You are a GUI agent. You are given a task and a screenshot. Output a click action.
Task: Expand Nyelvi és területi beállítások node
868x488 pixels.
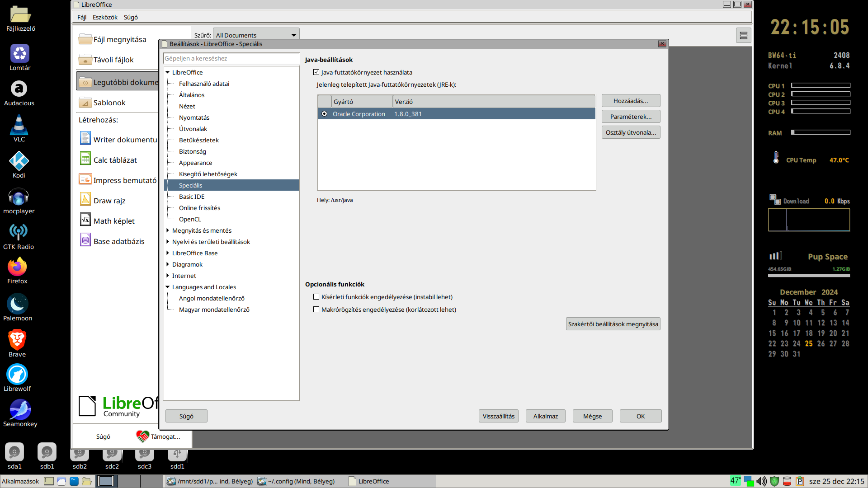tap(168, 242)
